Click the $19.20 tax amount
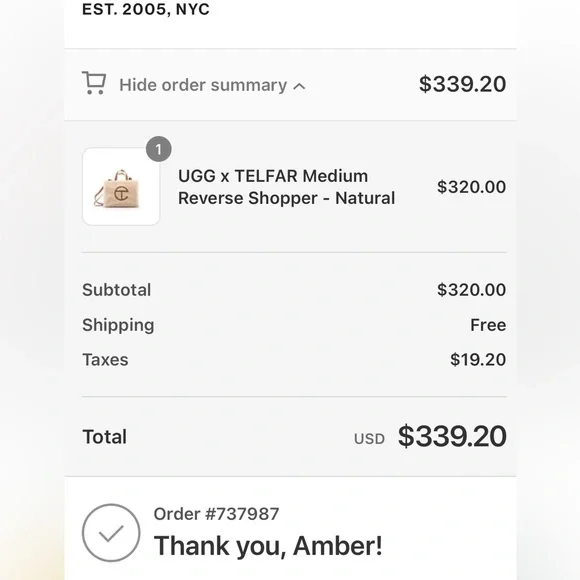This screenshot has width=580, height=580. pyautogui.click(x=478, y=360)
